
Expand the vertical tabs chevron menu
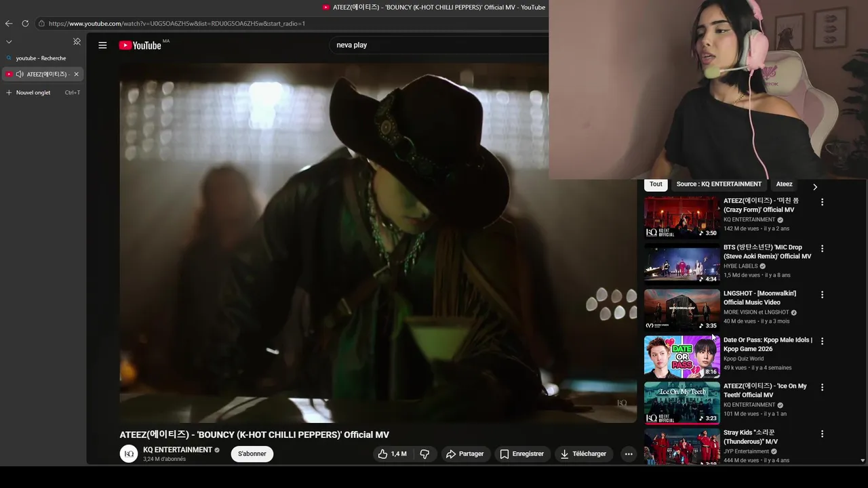tap(9, 42)
